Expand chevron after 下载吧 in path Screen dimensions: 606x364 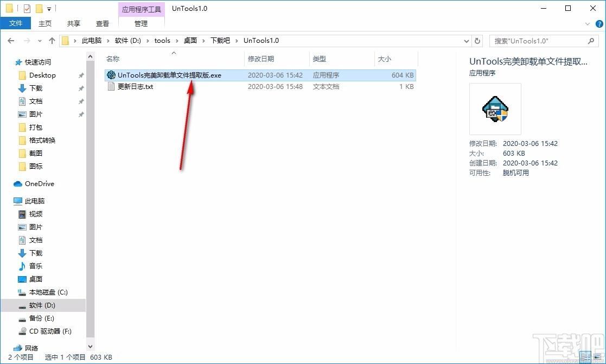(x=237, y=41)
